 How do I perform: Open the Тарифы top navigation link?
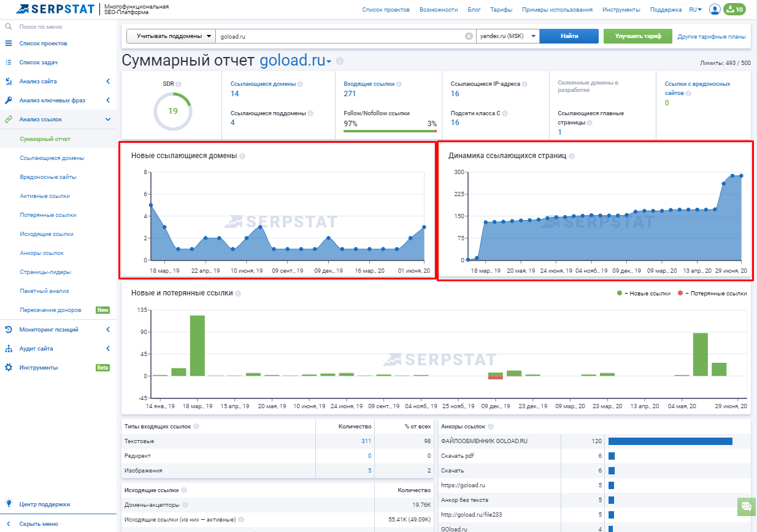tap(501, 10)
